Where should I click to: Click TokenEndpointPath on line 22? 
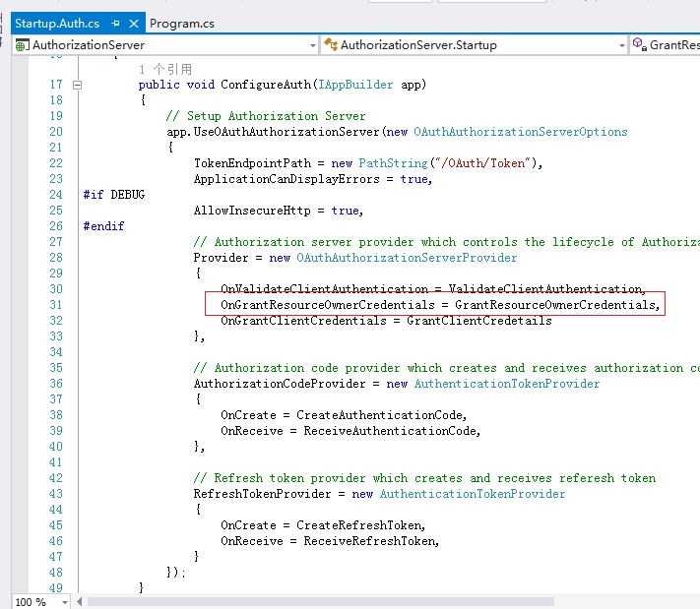(252, 163)
